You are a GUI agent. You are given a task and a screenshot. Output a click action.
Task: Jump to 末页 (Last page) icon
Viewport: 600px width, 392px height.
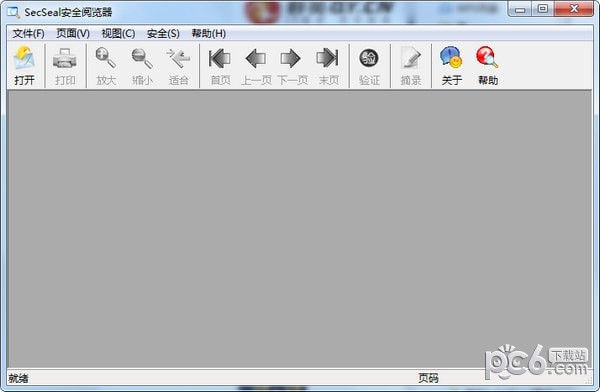pyautogui.click(x=328, y=58)
